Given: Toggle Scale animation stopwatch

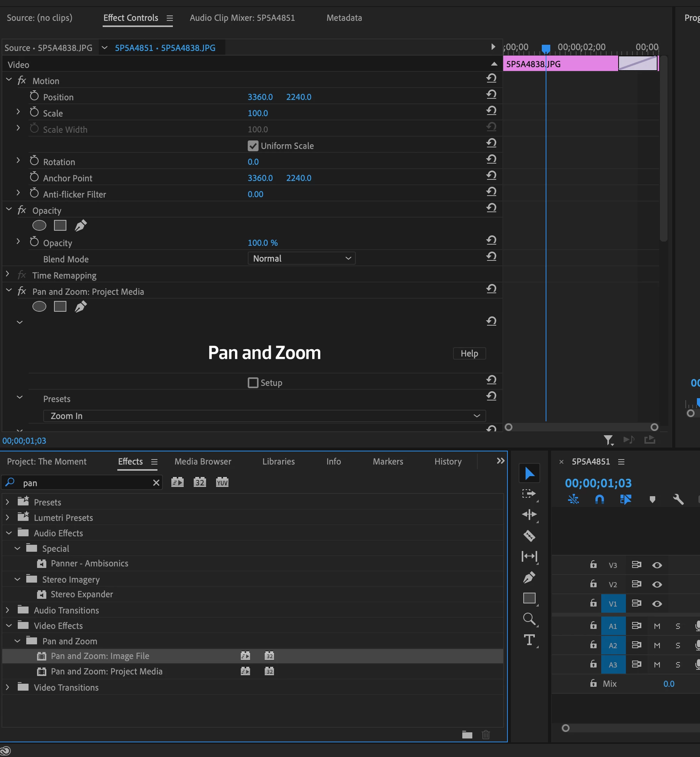Looking at the screenshot, I should [x=34, y=112].
